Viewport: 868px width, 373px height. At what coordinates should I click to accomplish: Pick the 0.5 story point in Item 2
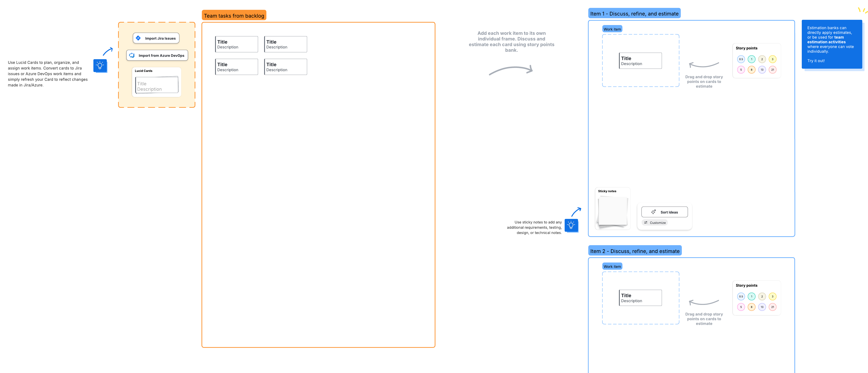(x=741, y=297)
